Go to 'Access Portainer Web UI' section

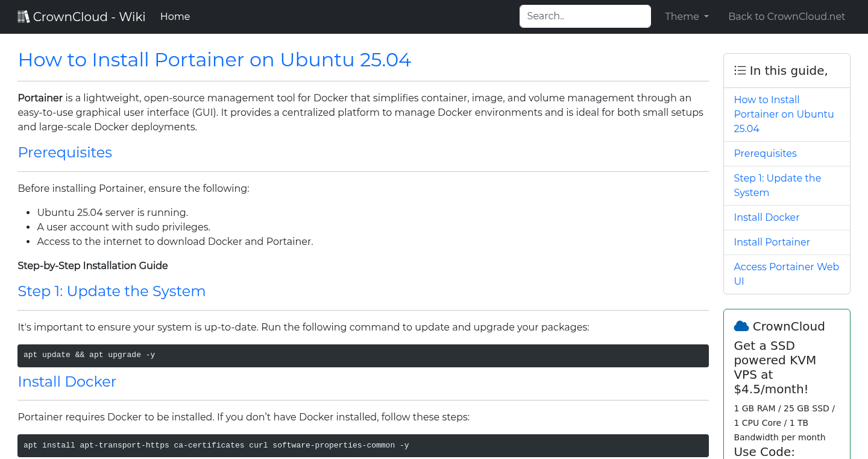tap(786, 274)
